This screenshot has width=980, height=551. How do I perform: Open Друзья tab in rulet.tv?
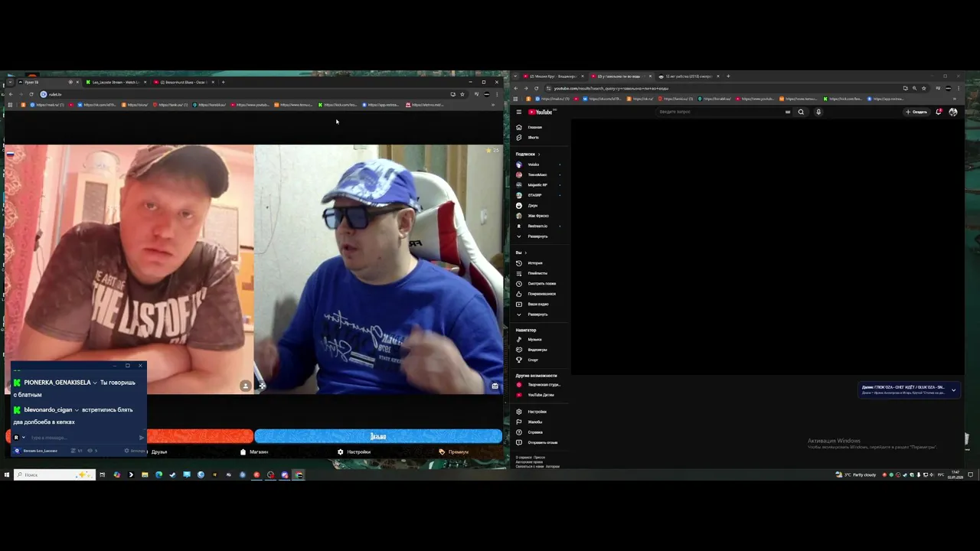(158, 452)
